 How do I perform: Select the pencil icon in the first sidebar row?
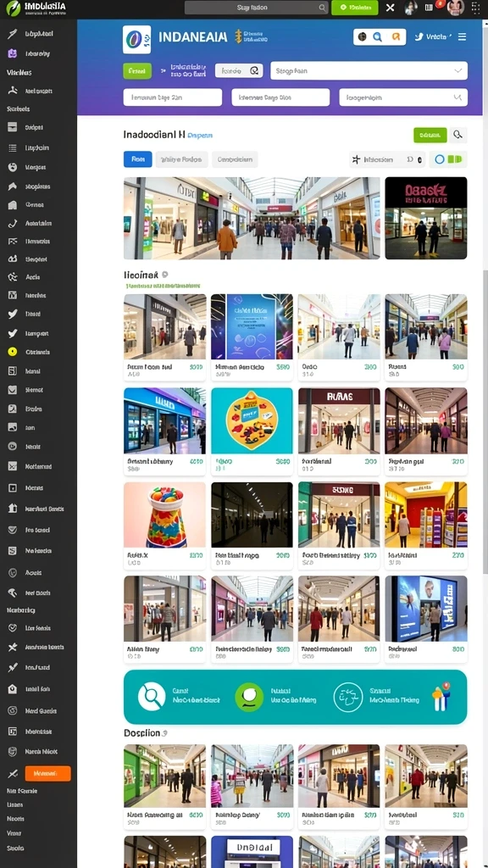[12, 34]
